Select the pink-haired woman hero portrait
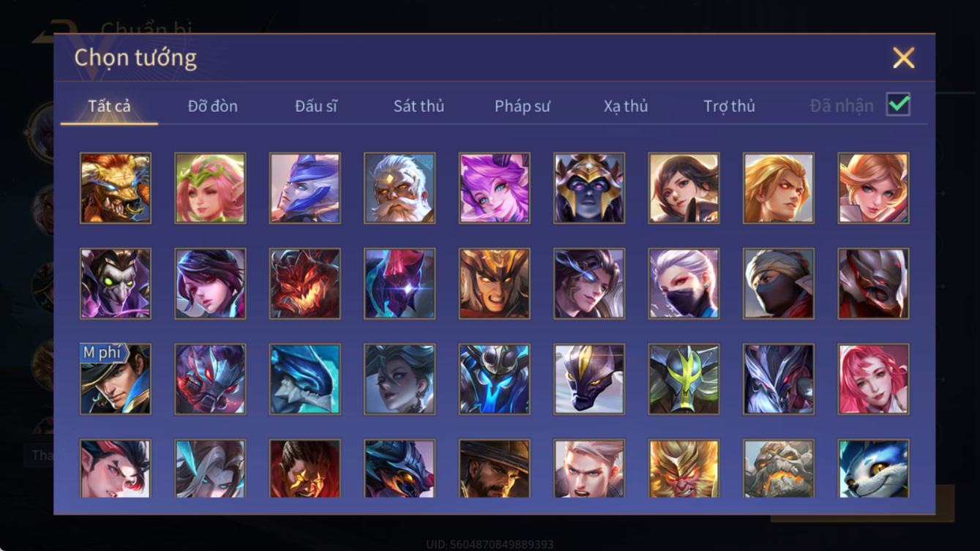The height and width of the screenshot is (551, 980). (874, 379)
